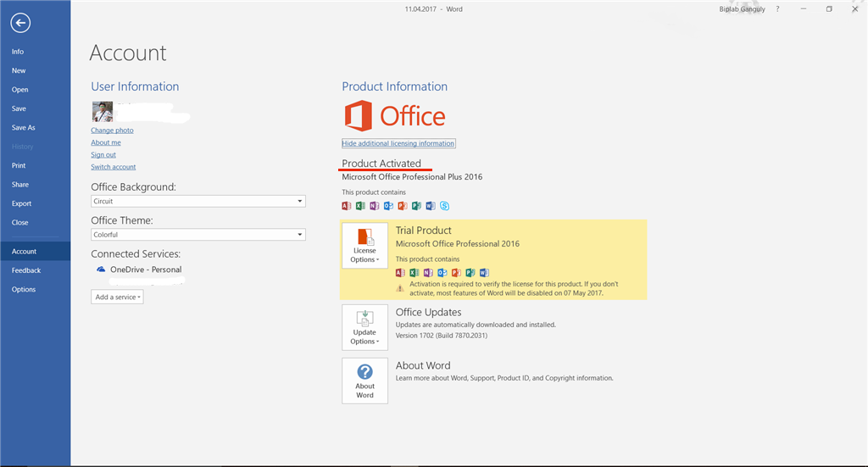Click the Switch account link
Image resolution: width=868 pixels, height=467 pixels.
114,167
